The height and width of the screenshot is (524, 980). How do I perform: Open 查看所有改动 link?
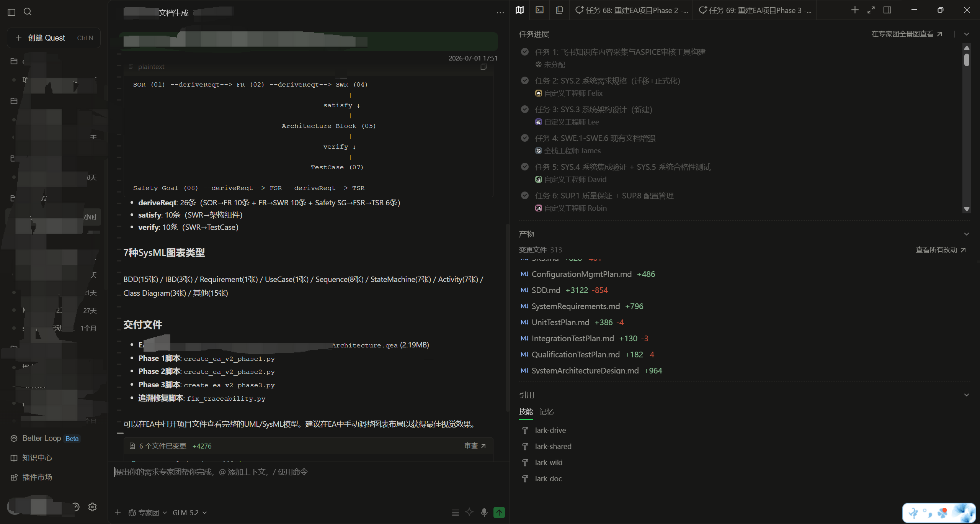click(941, 250)
